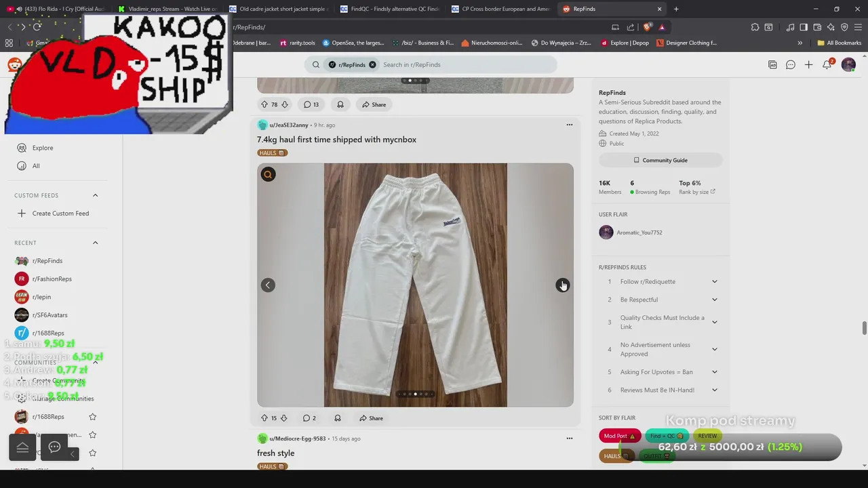Open the Brave VPN shield icon
Image resolution: width=868 pixels, height=488 pixels.
[844, 27]
